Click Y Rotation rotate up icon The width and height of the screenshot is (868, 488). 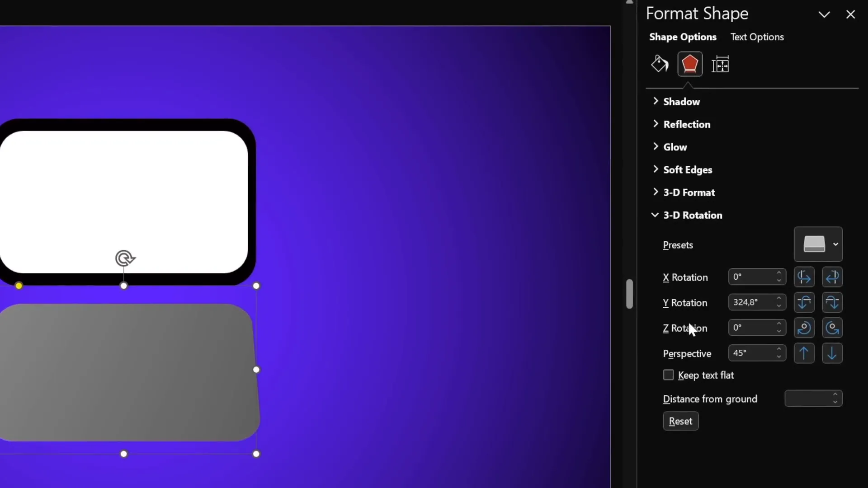click(x=804, y=302)
